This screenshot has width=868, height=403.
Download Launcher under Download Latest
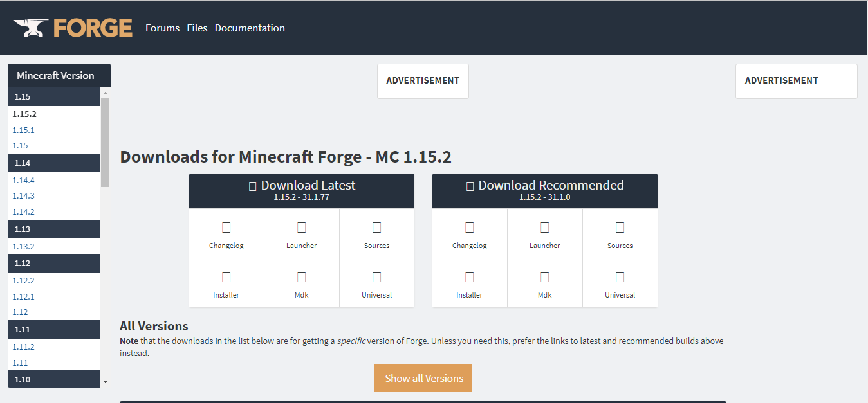click(x=301, y=234)
